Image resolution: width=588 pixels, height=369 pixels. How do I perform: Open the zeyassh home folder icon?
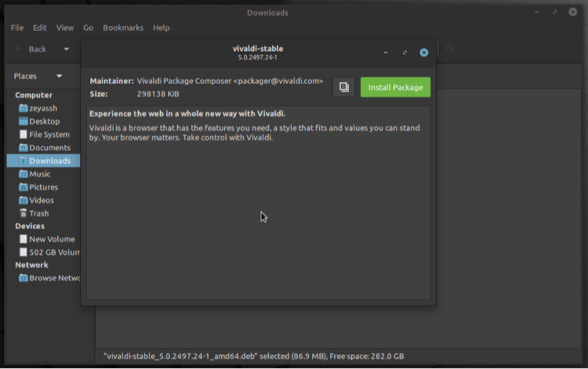coord(23,107)
